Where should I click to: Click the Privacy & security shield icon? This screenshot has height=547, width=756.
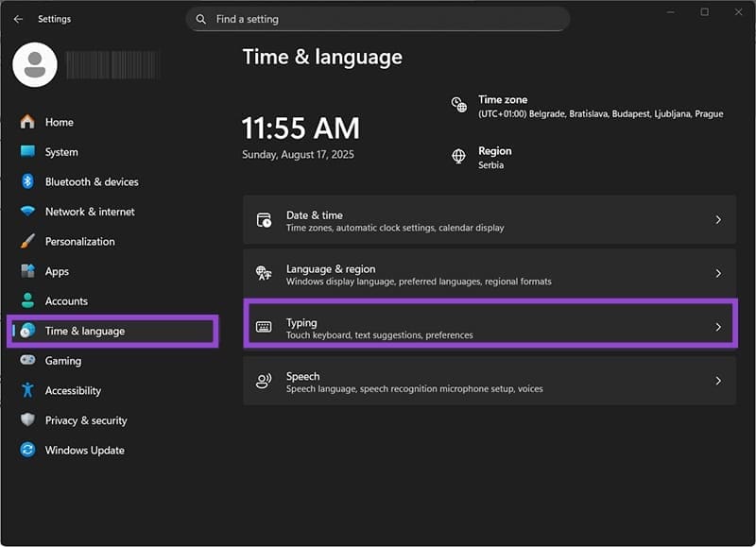pyautogui.click(x=27, y=419)
